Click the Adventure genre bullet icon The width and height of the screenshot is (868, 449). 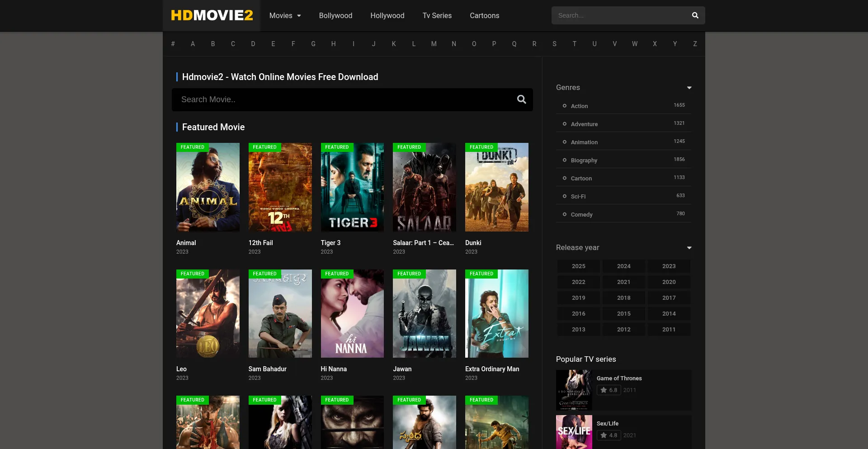pos(564,124)
